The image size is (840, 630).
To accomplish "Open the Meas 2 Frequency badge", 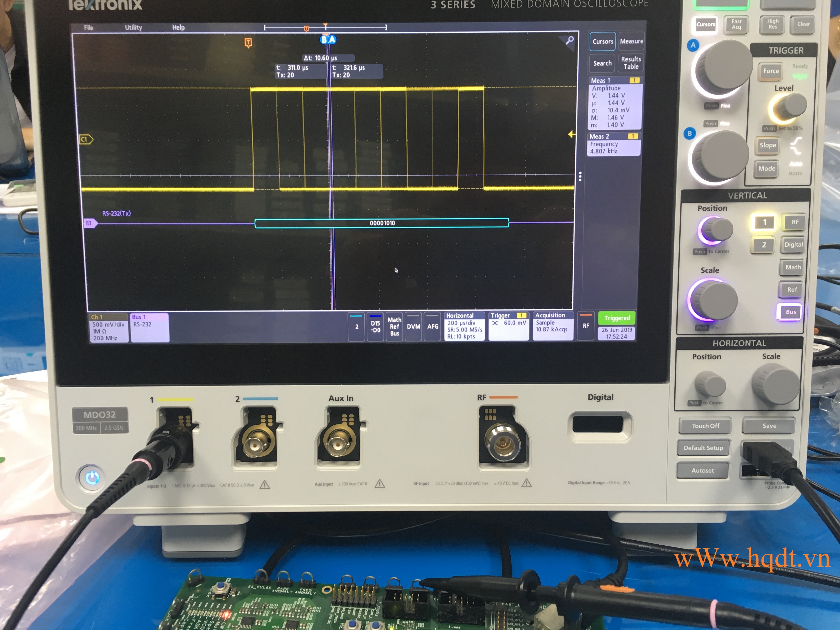I will (614, 144).
